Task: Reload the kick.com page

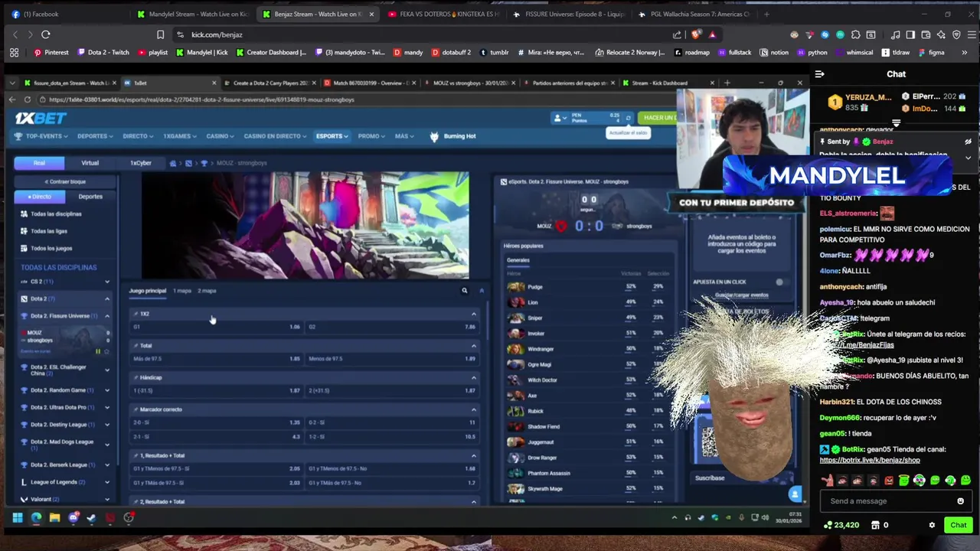Action: point(46,34)
